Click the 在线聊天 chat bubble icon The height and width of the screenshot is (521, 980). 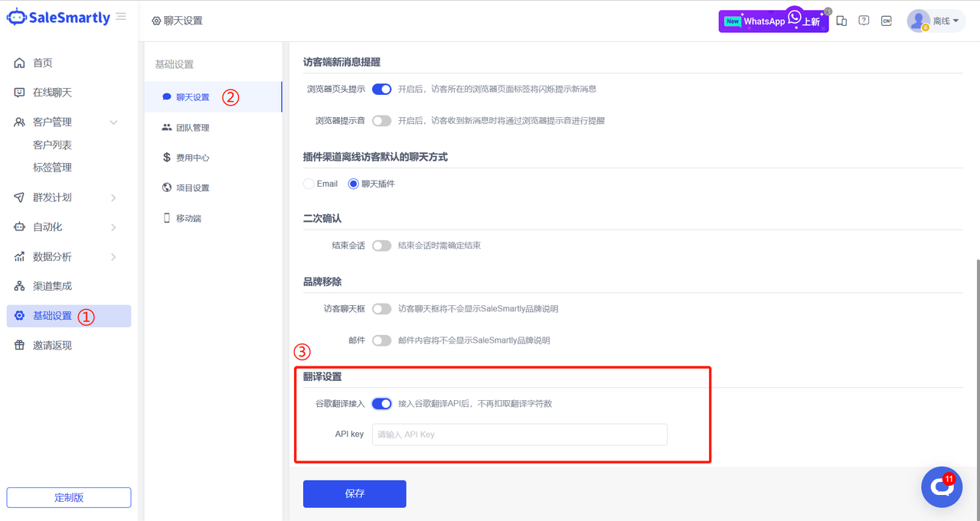click(20, 93)
